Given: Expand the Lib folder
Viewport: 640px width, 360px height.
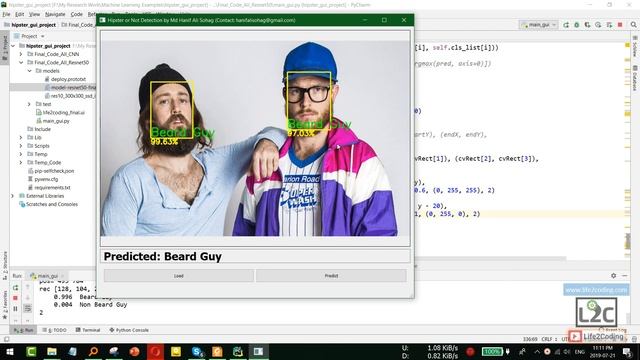Looking at the screenshot, I should (21, 138).
